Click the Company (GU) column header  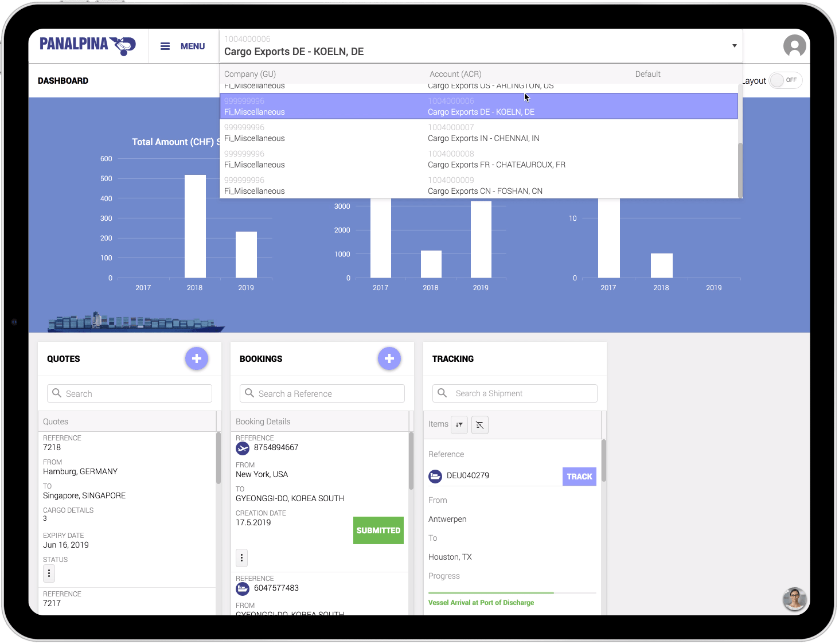pyautogui.click(x=250, y=74)
